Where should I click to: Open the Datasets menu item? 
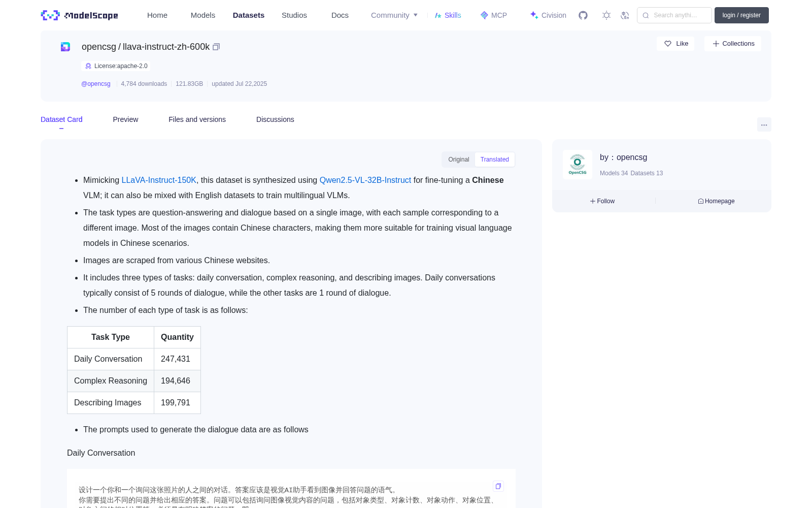[249, 15]
